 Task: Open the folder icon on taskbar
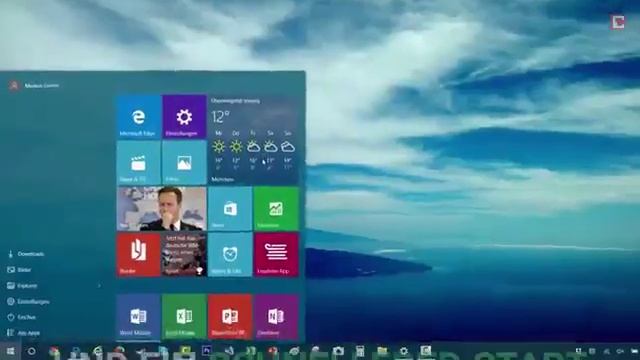[x=382, y=351]
